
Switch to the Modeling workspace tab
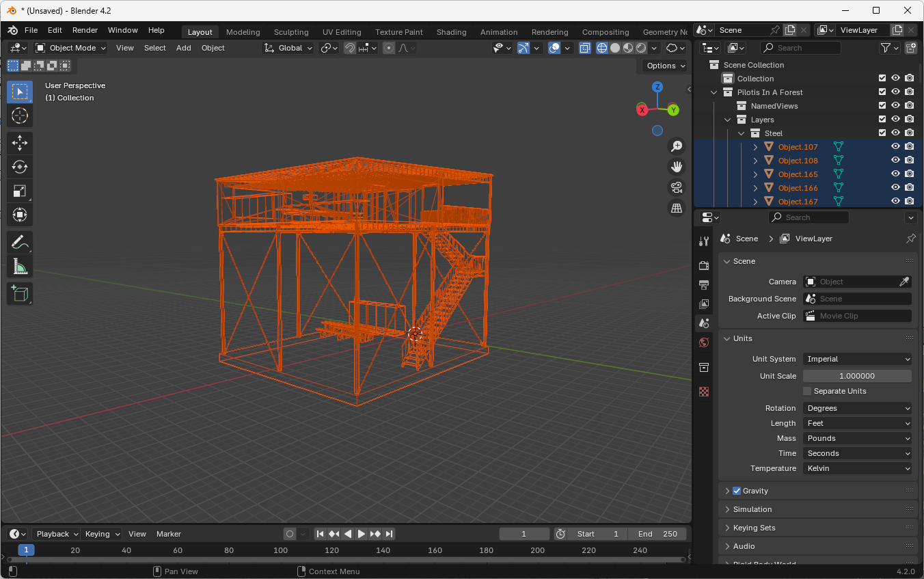tap(243, 32)
